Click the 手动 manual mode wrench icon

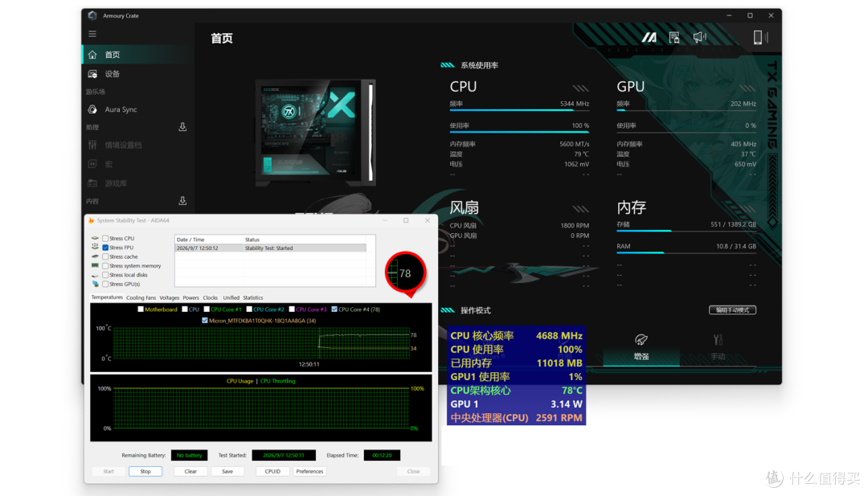pos(718,339)
